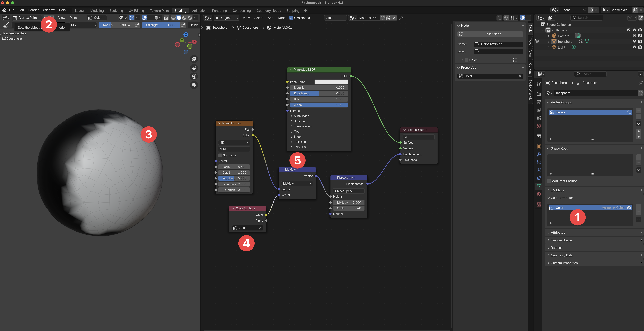Open the Tool properties tab icon
644x331 pixels.
coord(538,84)
